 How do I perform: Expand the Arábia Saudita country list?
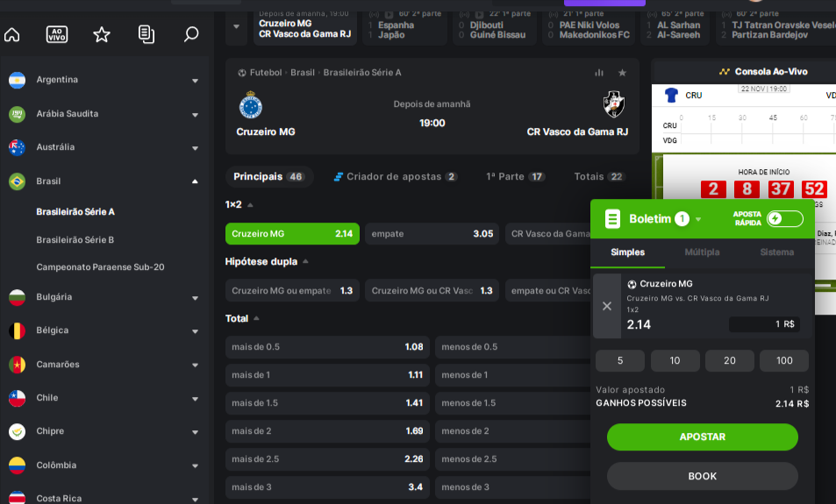tap(195, 115)
